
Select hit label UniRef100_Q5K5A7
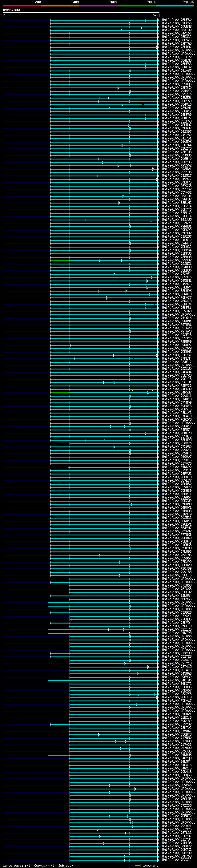[x=177, y=125]
